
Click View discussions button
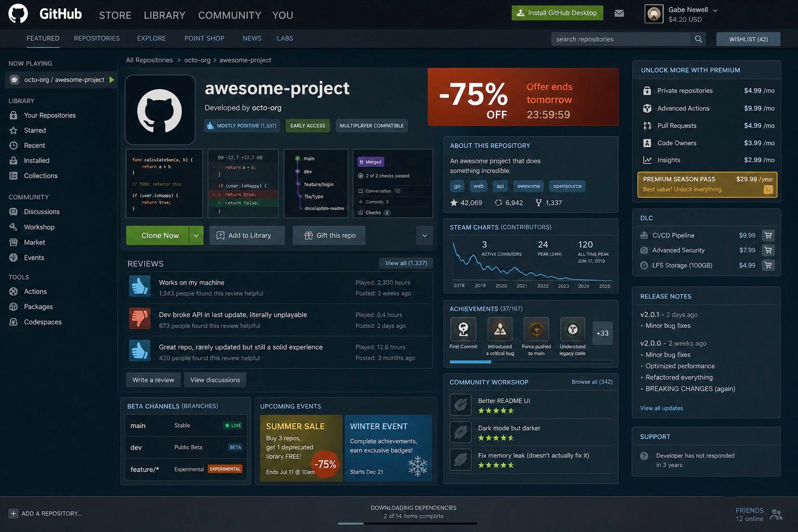(215, 380)
